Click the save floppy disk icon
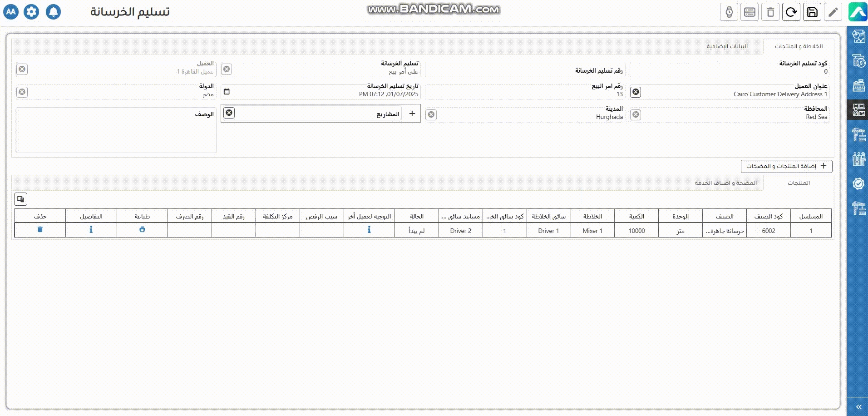868x416 pixels. (812, 12)
